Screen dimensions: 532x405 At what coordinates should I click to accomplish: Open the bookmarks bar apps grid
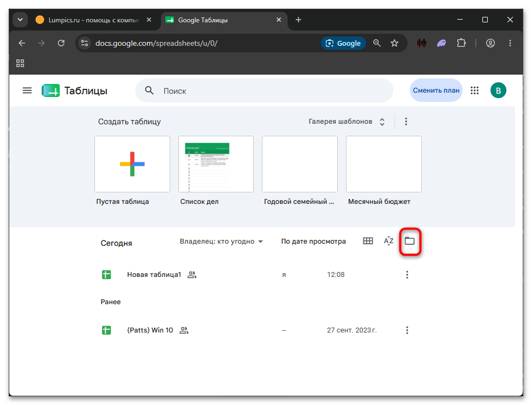coord(20,63)
